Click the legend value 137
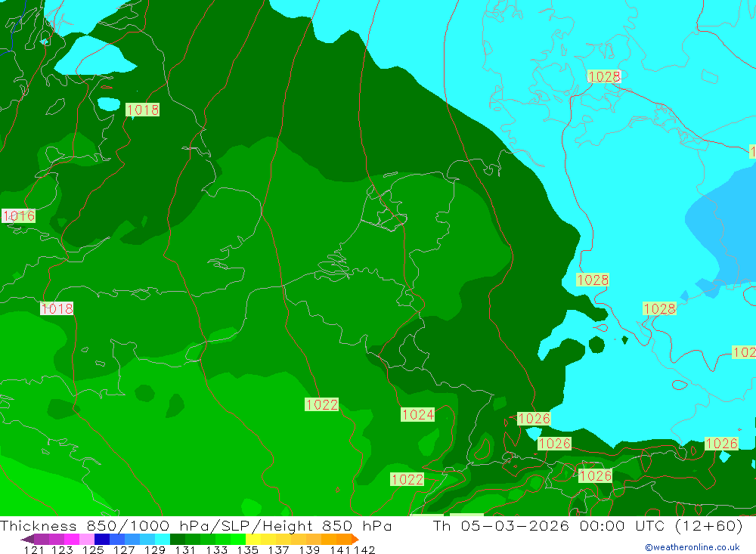This screenshot has width=756, height=554. [x=278, y=549]
